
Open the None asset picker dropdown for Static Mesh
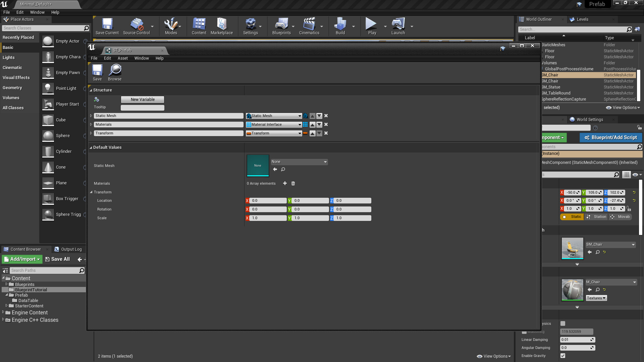[x=299, y=162]
